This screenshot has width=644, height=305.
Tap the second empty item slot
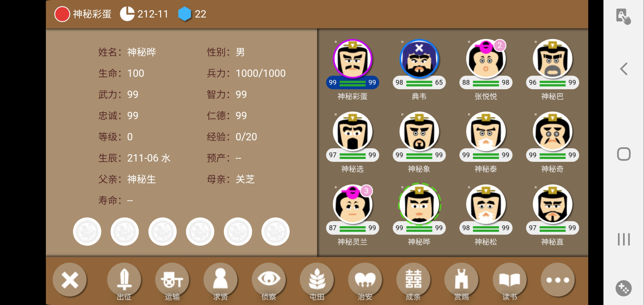125,232
